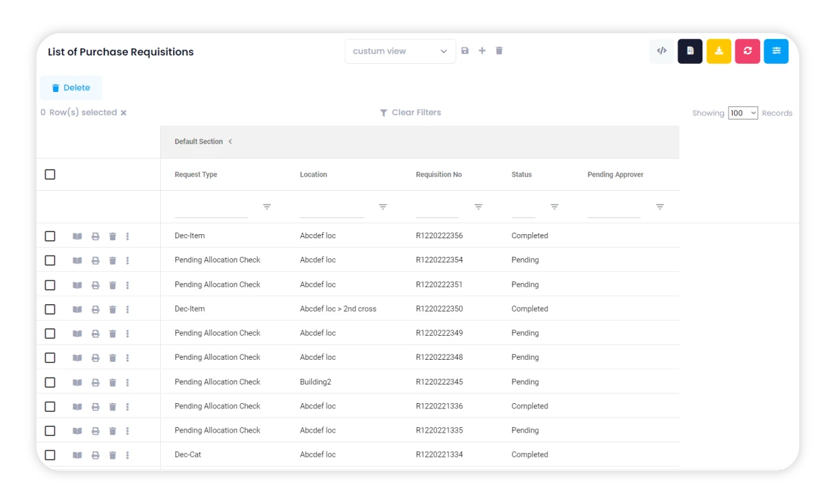The width and height of the screenshot is (835, 504).
Task: Open the kebab menu for requisition R1220222348
Action: (128, 357)
